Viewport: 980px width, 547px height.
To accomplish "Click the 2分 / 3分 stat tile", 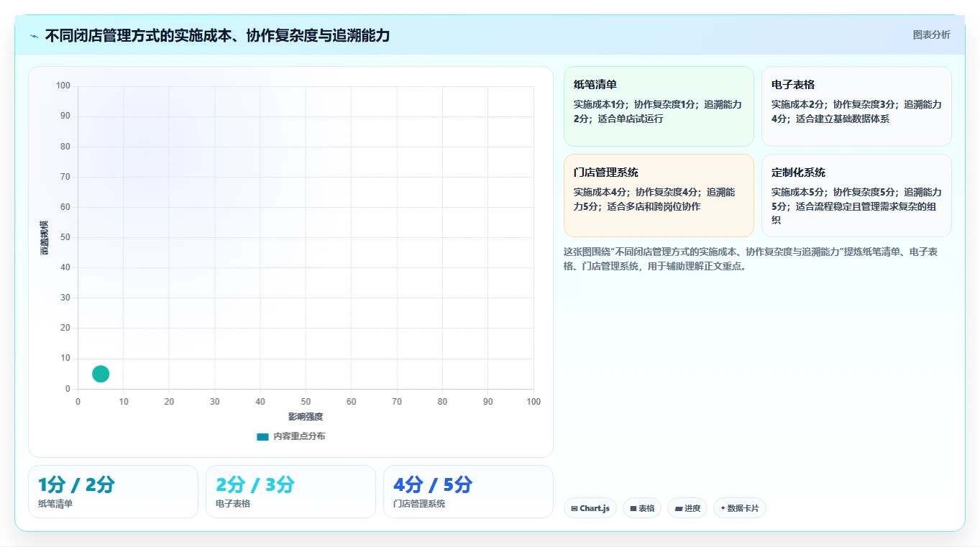I will click(x=290, y=492).
